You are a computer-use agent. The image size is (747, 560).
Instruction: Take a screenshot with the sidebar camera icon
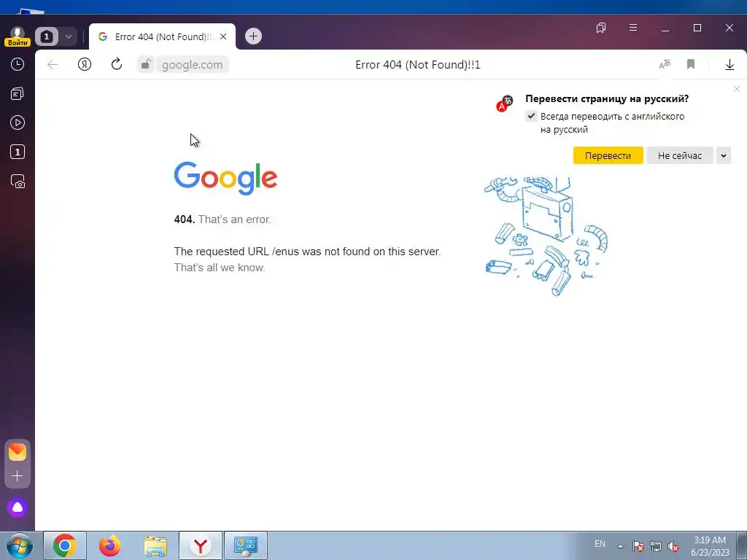pos(18,182)
